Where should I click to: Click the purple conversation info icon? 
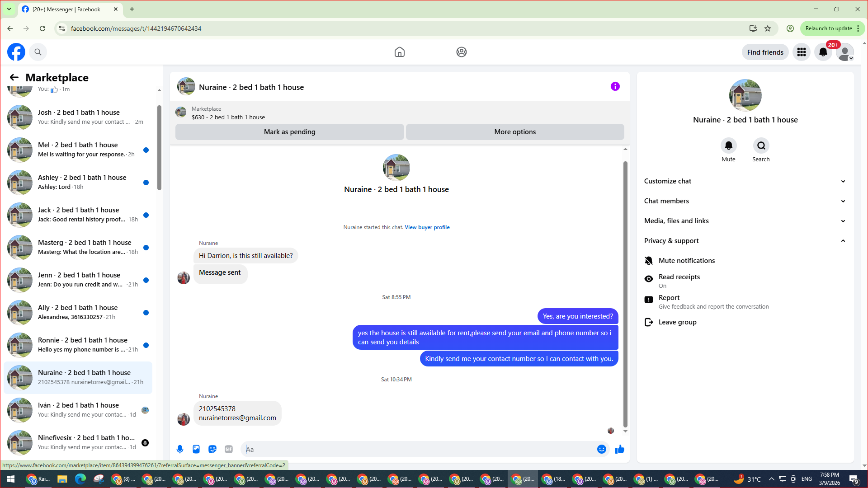coord(615,86)
